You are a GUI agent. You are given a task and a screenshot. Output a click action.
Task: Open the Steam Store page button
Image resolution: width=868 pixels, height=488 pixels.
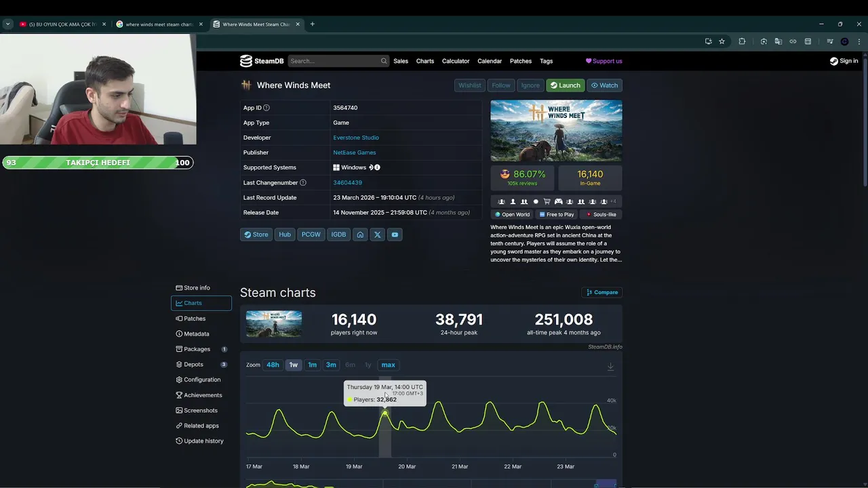click(x=256, y=235)
